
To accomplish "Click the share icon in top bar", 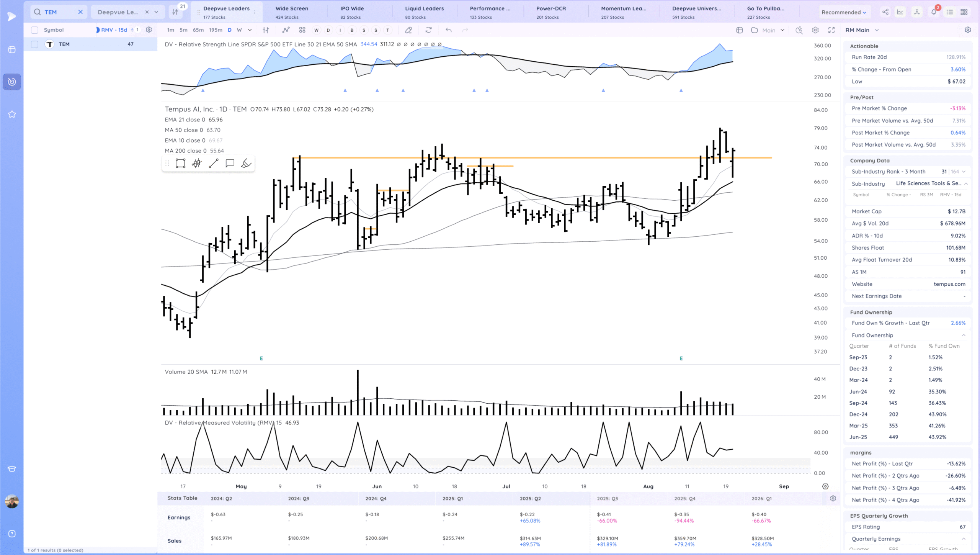I will click(885, 12).
